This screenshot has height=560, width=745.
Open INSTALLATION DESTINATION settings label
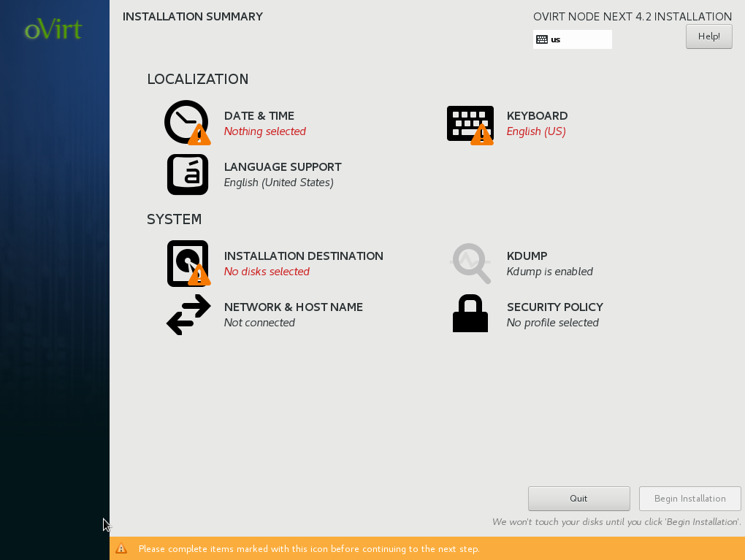[x=304, y=256]
